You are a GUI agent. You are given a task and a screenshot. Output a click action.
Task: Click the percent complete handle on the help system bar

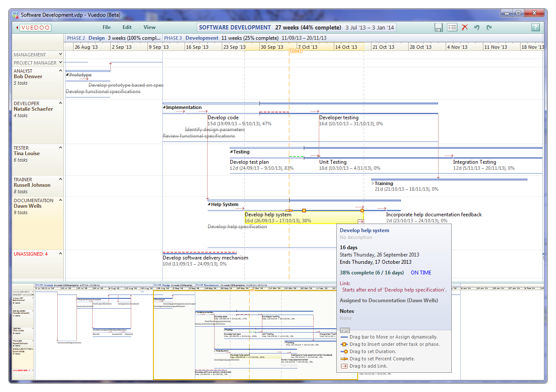tap(289, 210)
